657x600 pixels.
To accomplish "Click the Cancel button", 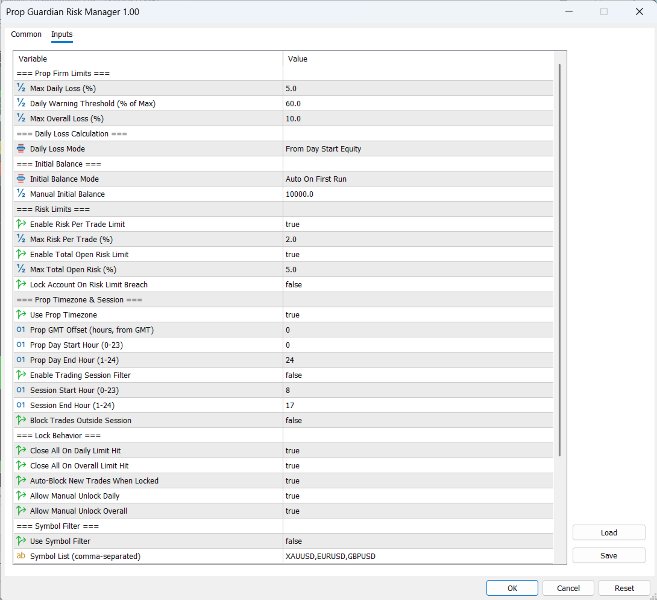I will (568, 588).
